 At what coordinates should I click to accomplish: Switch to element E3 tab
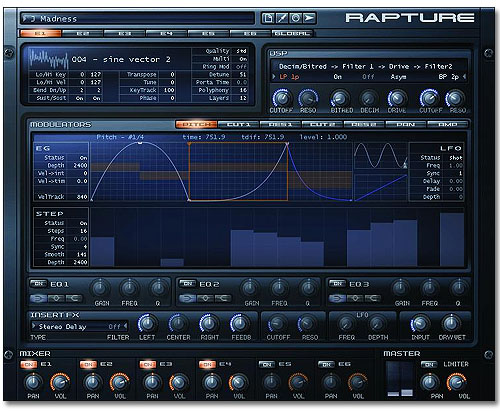pos(124,33)
